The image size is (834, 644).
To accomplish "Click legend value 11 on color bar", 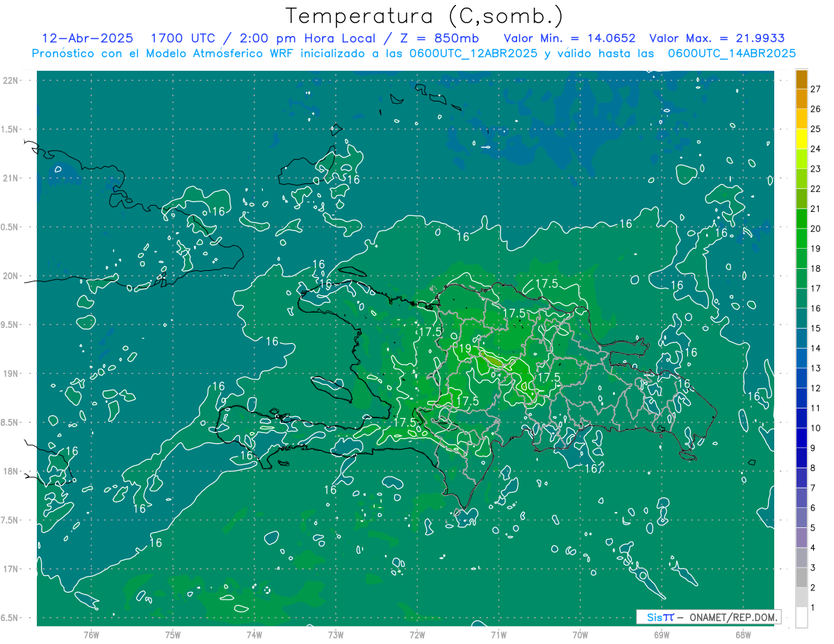I will click(x=816, y=408).
